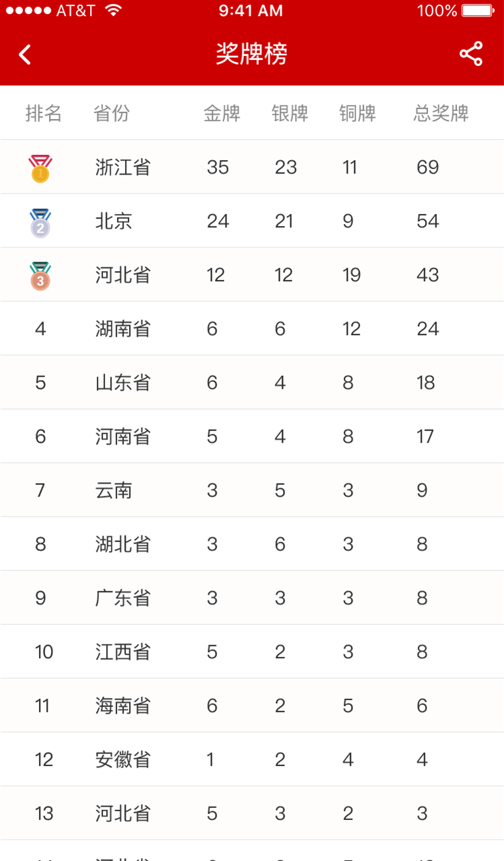The width and height of the screenshot is (504, 861).
Task: Open the 浙江省 row
Action: pos(252,167)
